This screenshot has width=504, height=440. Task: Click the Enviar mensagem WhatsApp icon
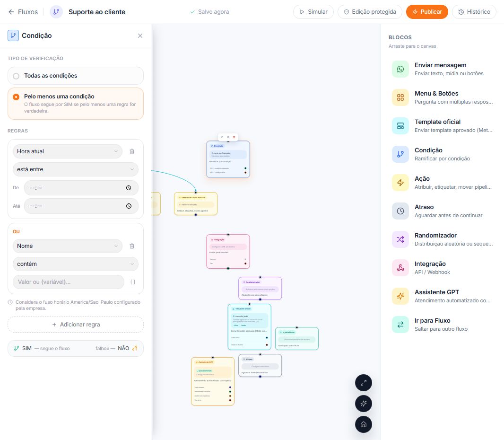tap(400, 69)
